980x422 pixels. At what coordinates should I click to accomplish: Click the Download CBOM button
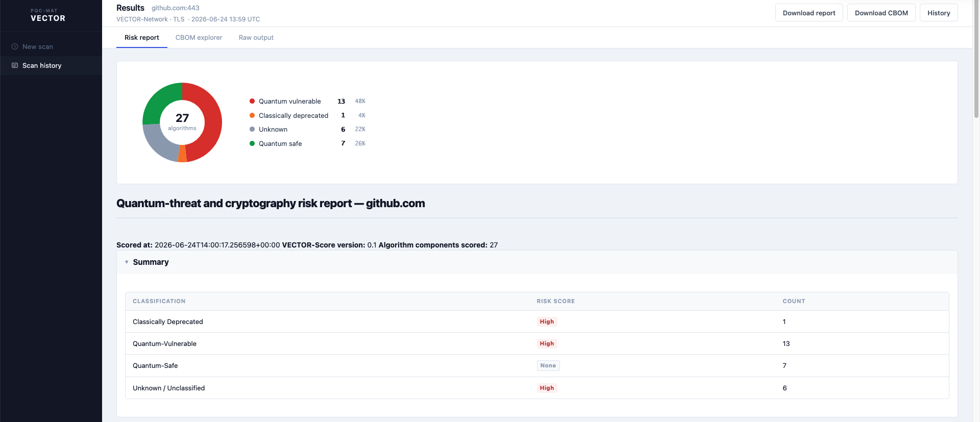[x=881, y=13]
